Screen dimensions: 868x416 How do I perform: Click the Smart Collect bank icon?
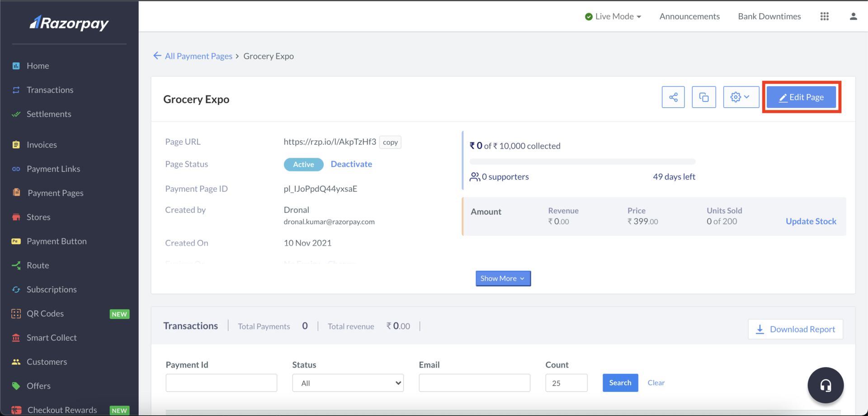click(x=16, y=338)
